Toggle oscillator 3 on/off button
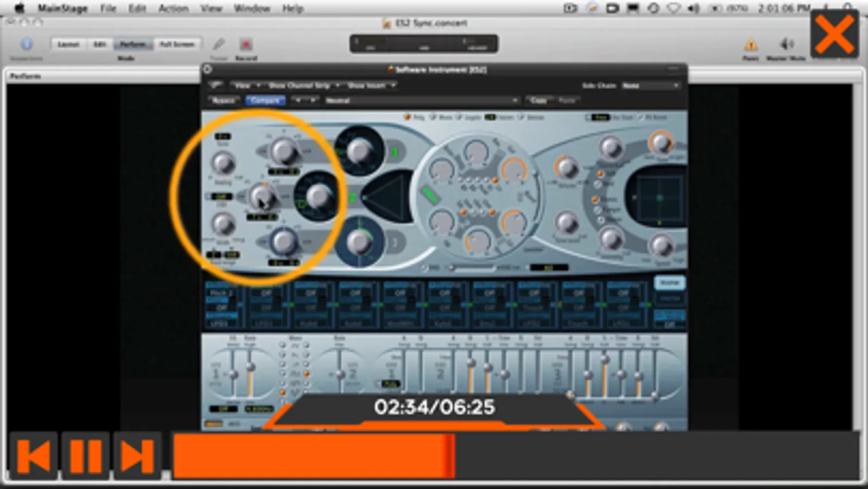Image resolution: width=868 pixels, height=489 pixels. pyautogui.click(x=395, y=242)
